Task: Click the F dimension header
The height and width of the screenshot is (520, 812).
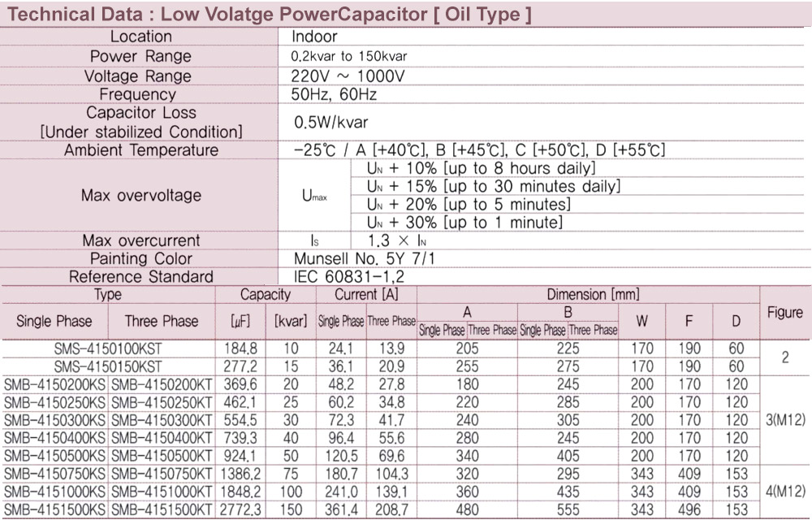Action: pyautogui.click(x=689, y=322)
